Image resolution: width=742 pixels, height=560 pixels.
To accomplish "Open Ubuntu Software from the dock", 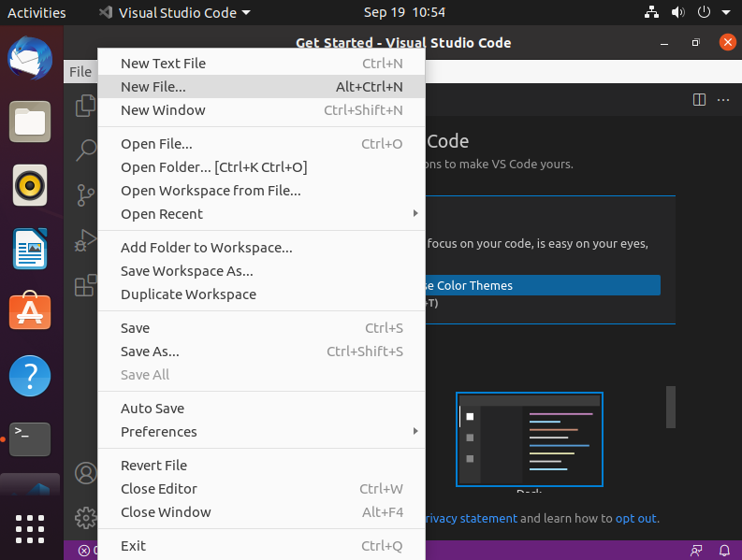I will 30,310.
